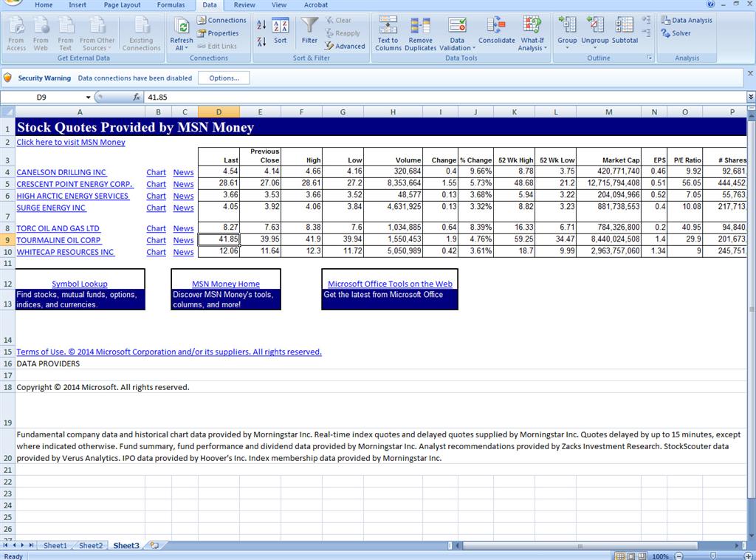The width and height of the screenshot is (756, 560).
Task: Open Microsoft Office Tools on the Web link
Action: 390,284
